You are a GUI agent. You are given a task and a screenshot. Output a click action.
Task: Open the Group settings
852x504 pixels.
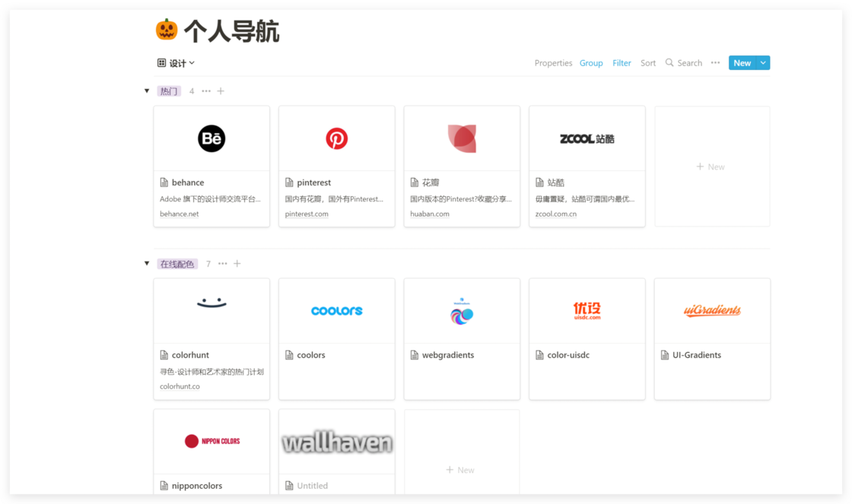point(591,63)
